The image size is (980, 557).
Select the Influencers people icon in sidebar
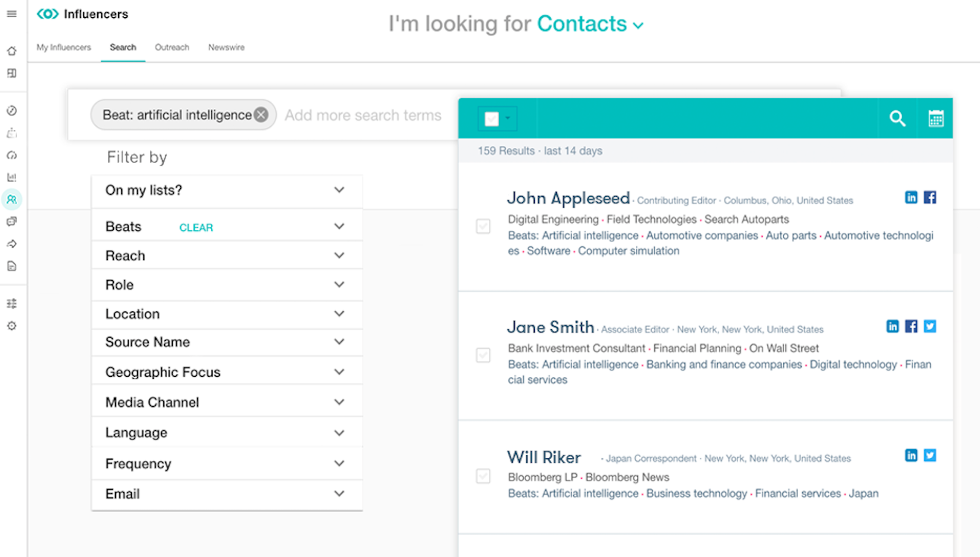click(12, 200)
